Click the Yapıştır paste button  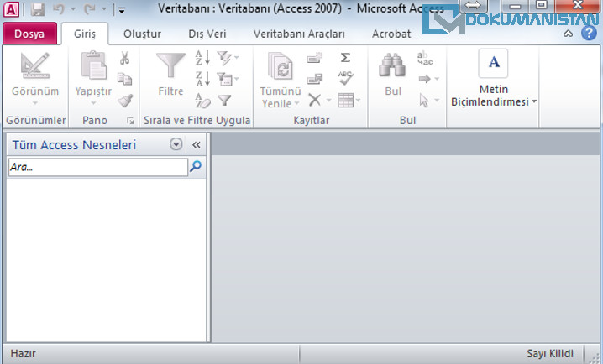tap(93, 80)
